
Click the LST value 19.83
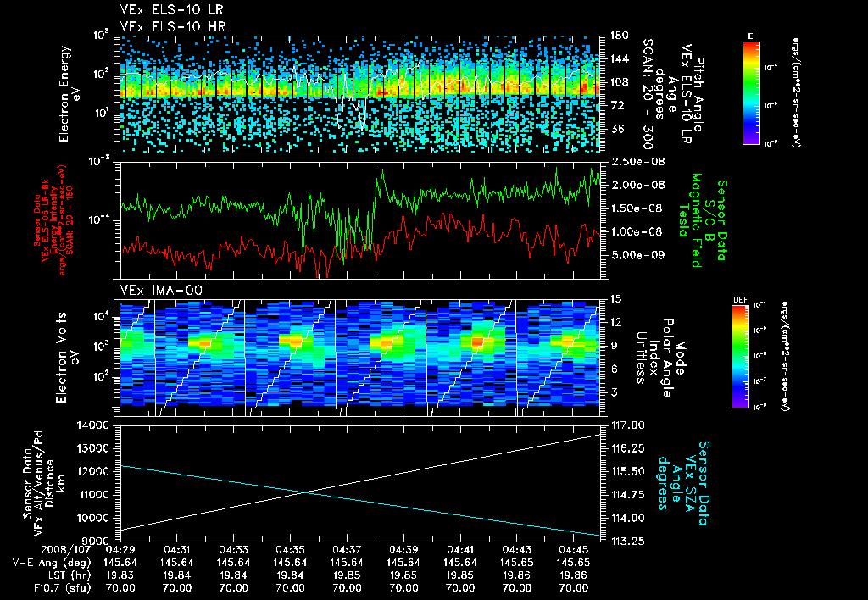tap(120, 575)
